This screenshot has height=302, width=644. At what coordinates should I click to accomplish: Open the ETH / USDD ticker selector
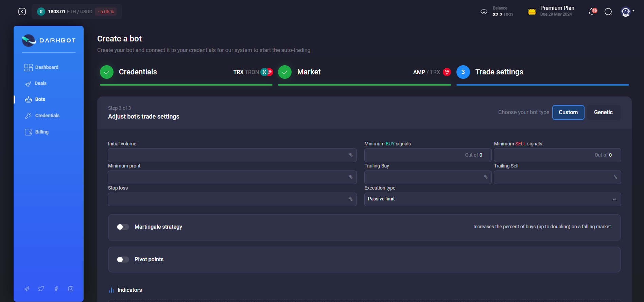(x=77, y=12)
